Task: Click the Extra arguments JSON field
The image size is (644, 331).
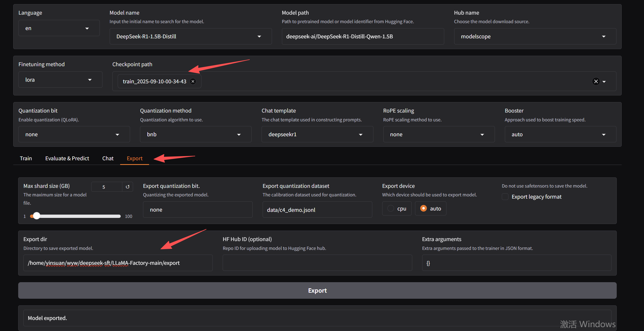Action: click(x=517, y=263)
